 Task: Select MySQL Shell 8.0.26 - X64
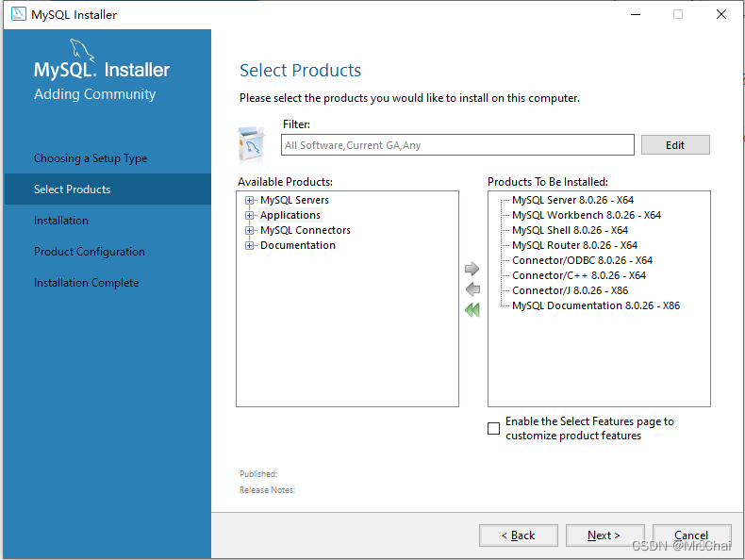coord(570,230)
